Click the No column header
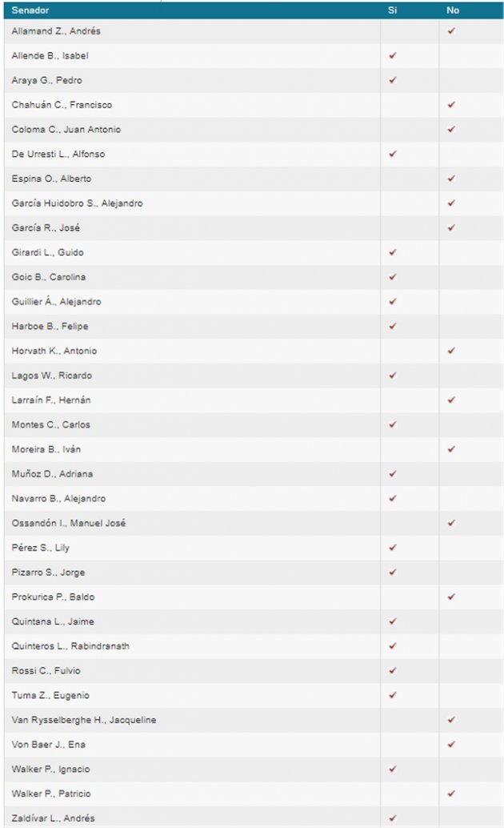Screen dimensions: 504x828 click(453, 10)
